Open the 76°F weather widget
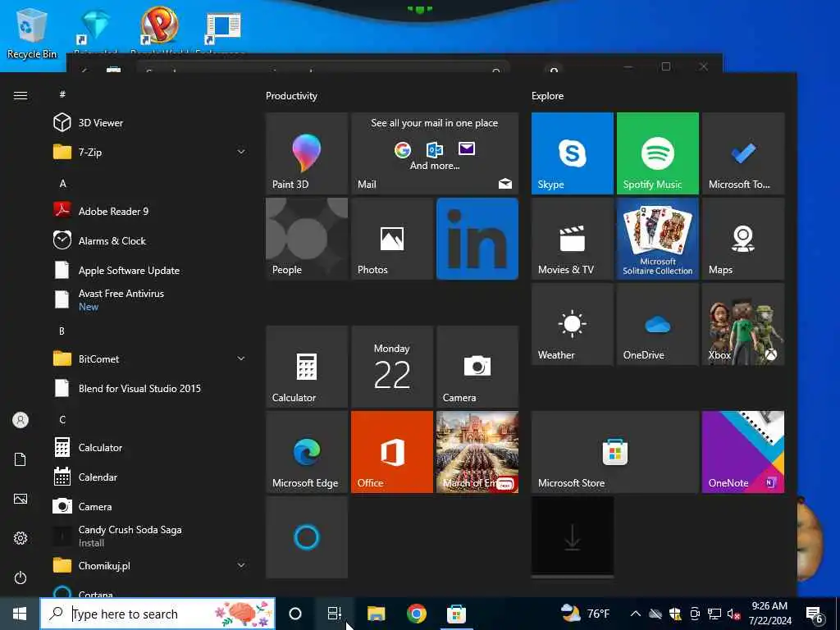840x630 pixels. 586,614
